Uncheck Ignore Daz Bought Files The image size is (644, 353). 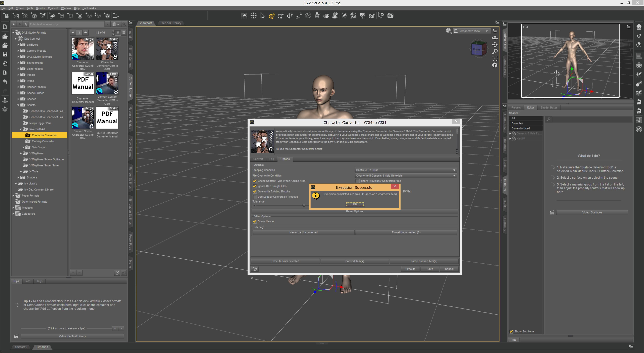255,186
